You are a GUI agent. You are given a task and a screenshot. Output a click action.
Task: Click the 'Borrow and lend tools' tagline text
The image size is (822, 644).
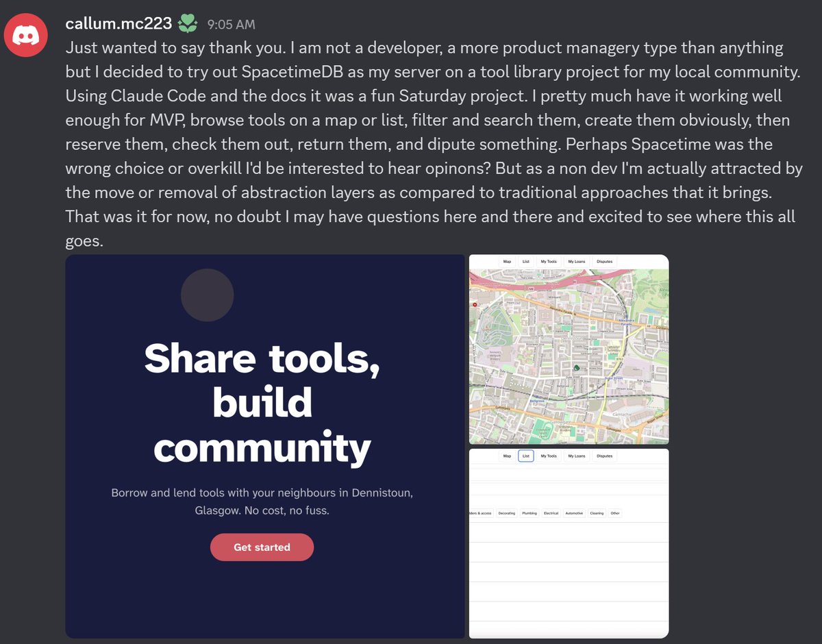tap(262, 501)
